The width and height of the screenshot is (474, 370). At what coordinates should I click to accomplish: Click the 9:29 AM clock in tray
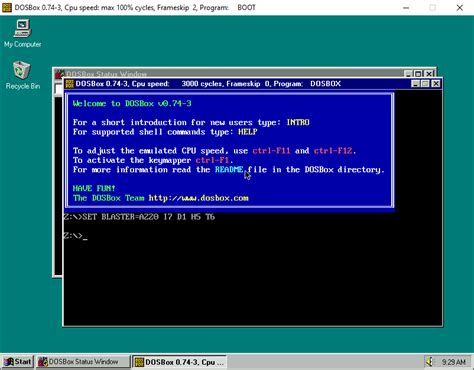[x=454, y=362]
